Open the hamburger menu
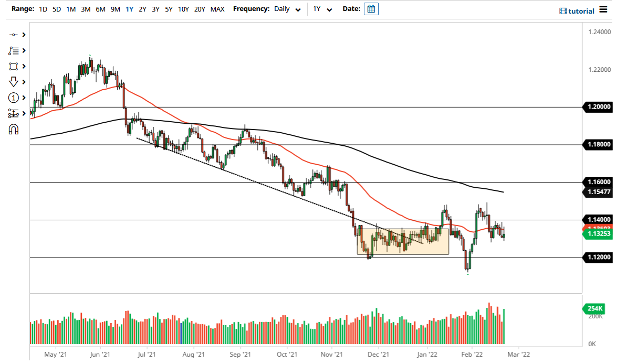Viewport: 617px width, 364px height. click(x=603, y=10)
